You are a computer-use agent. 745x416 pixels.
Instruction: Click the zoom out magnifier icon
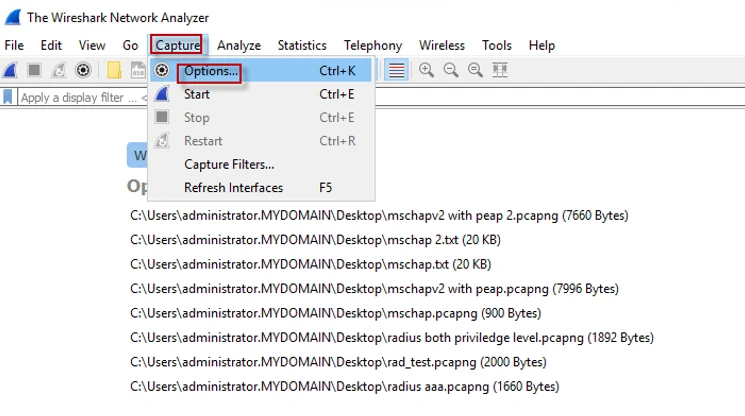click(451, 70)
